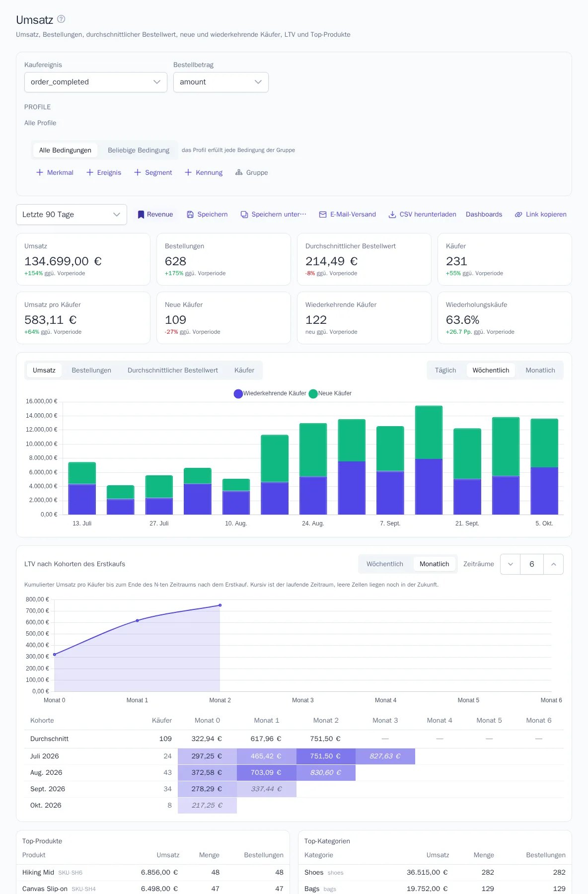Click the Juli 2026 cohort row label
The width and height of the screenshot is (588, 894).
pyautogui.click(x=45, y=756)
